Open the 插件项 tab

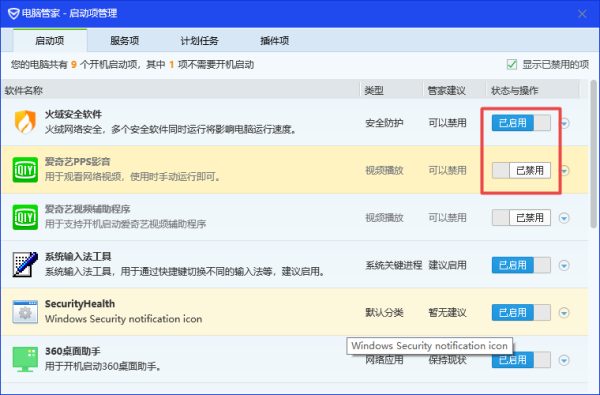click(x=275, y=40)
